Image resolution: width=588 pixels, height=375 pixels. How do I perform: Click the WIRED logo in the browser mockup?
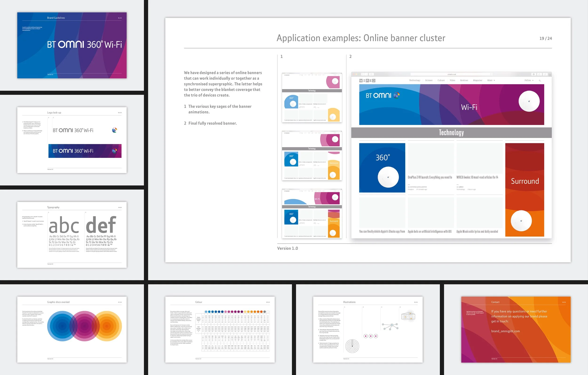click(367, 81)
